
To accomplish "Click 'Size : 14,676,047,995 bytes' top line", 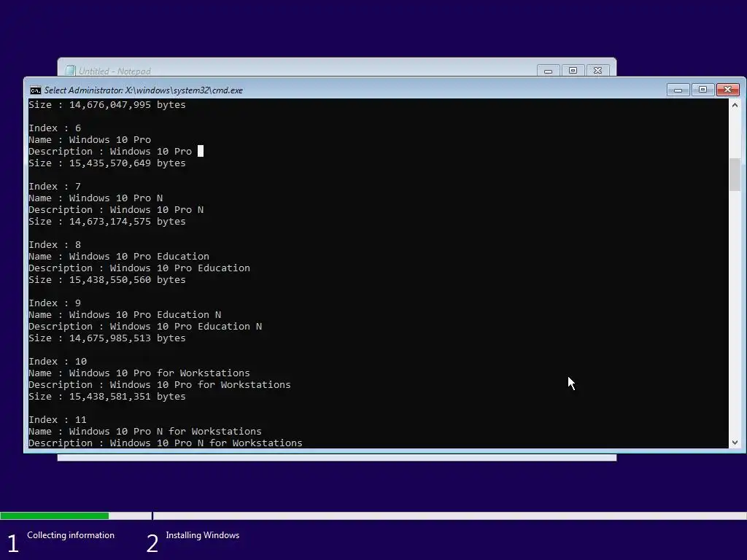I will pos(107,105).
